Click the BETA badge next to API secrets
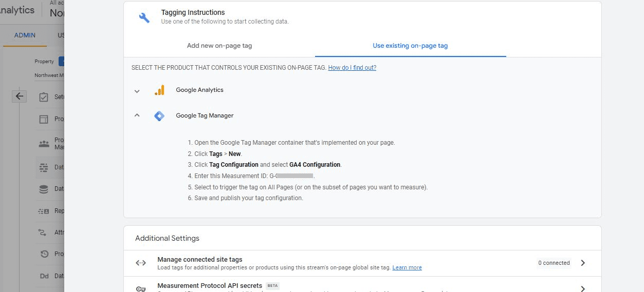 tap(272, 286)
